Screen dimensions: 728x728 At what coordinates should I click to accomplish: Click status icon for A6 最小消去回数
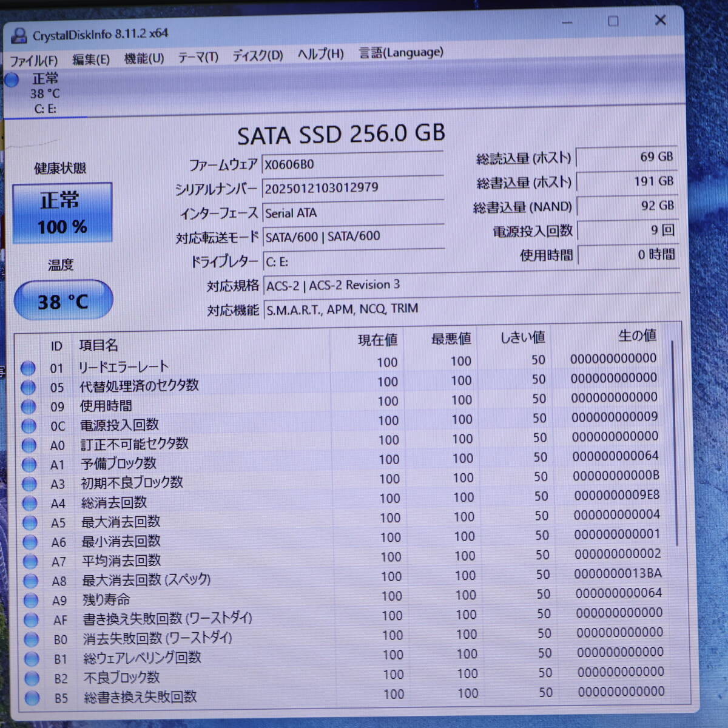point(30,542)
